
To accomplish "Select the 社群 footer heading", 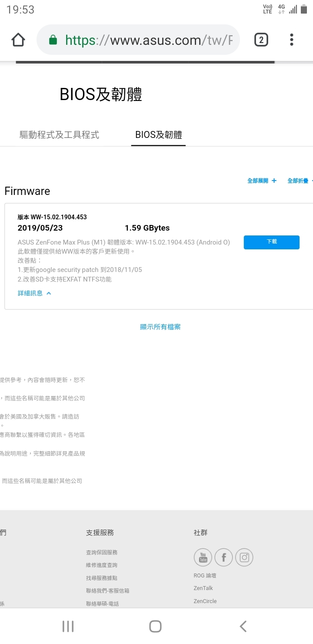I will pyautogui.click(x=201, y=532).
